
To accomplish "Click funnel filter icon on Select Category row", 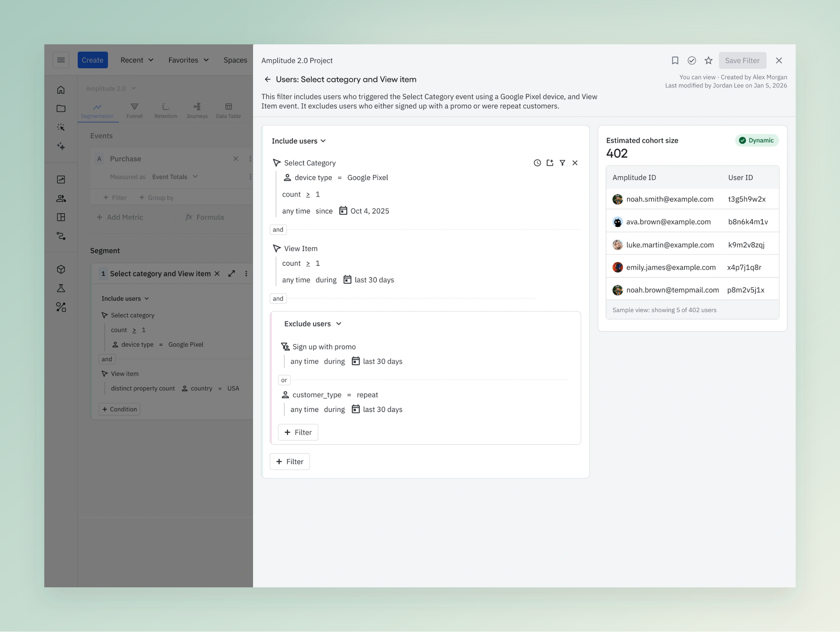I will (x=562, y=163).
